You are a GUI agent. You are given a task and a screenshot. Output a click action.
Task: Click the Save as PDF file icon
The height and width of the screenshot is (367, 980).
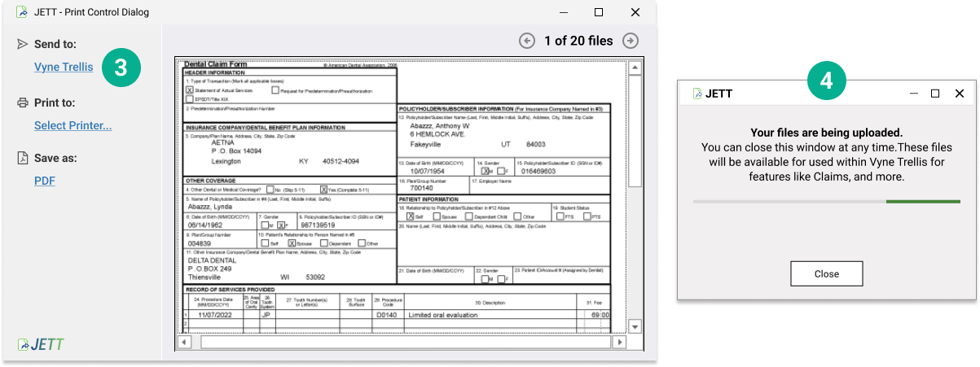[23, 158]
